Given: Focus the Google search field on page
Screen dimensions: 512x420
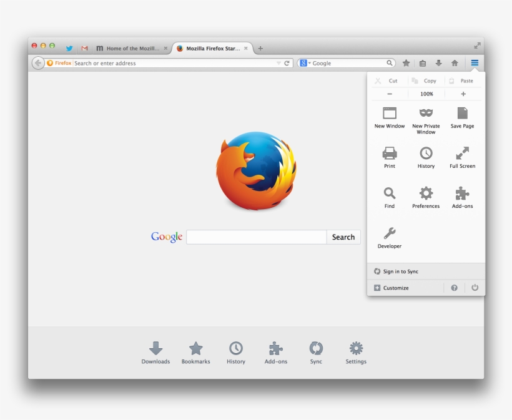Looking at the screenshot, I should click(x=256, y=237).
